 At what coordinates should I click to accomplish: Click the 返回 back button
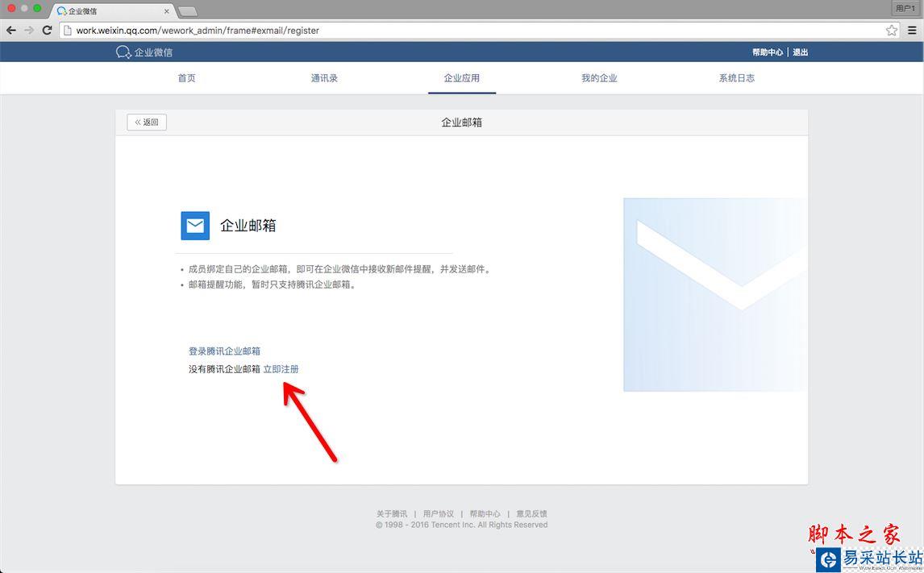click(x=147, y=122)
